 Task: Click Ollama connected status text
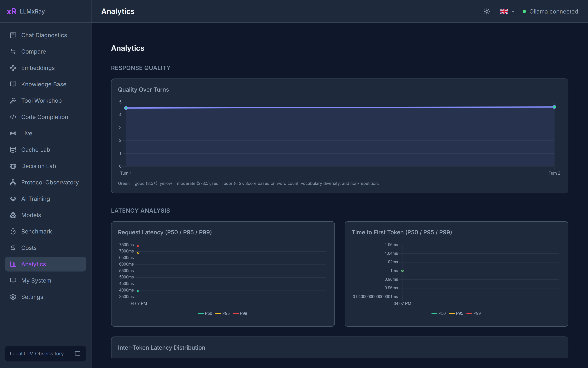click(x=553, y=11)
